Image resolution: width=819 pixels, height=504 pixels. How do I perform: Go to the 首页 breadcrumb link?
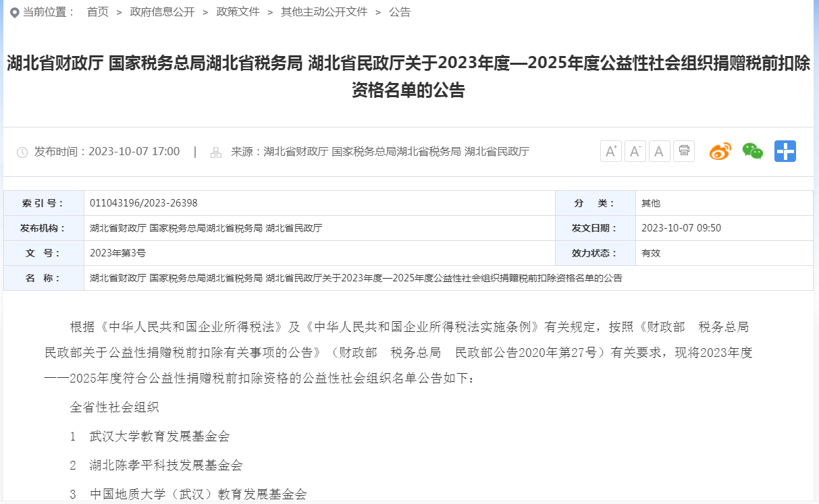pyautogui.click(x=97, y=12)
